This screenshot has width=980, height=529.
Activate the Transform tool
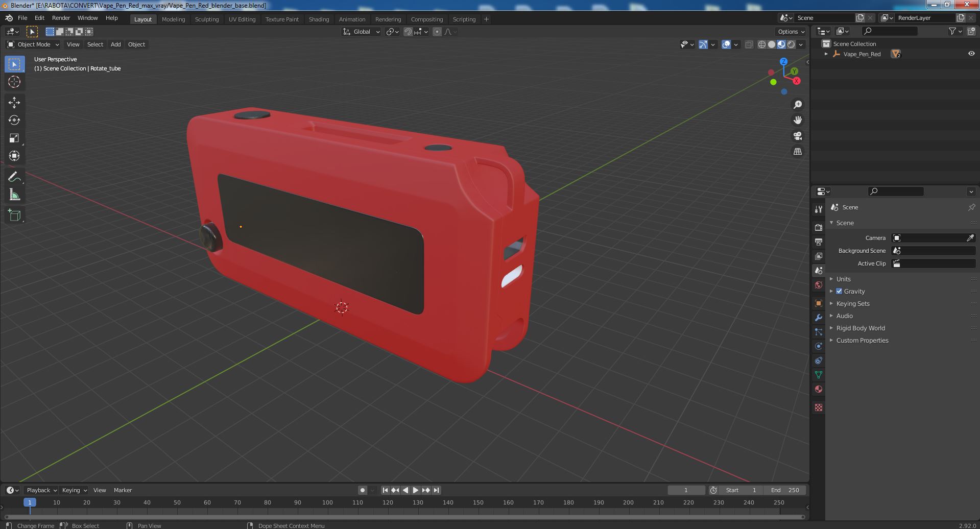point(14,156)
